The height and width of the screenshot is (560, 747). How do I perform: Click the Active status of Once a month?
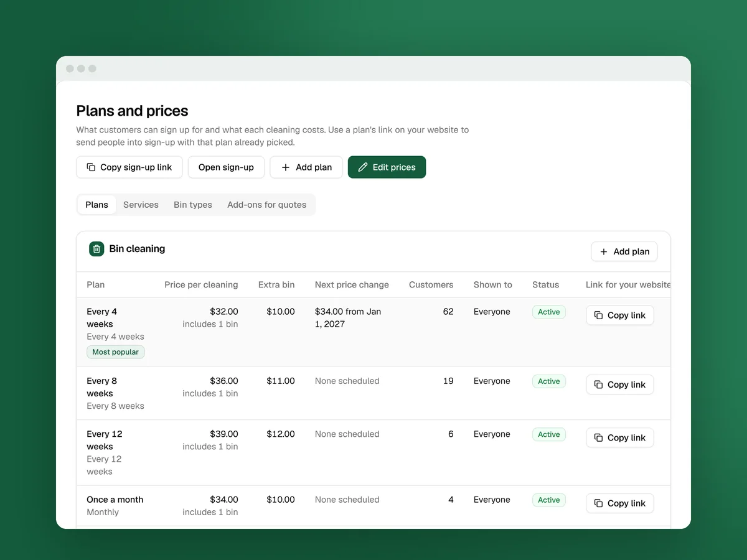click(549, 500)
